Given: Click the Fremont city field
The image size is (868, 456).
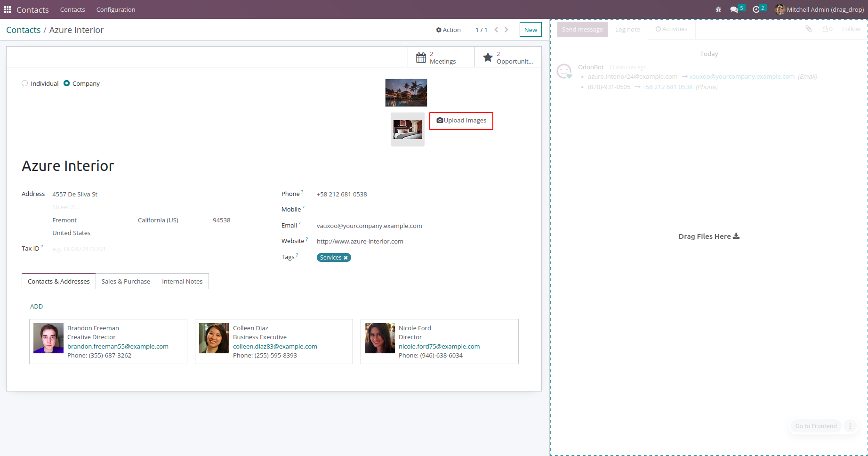Looking at the screenshot, I should 92,220.
